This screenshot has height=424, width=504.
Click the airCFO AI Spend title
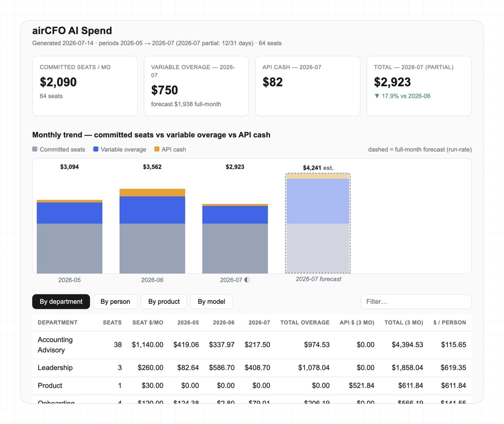[x=72, y=31]
